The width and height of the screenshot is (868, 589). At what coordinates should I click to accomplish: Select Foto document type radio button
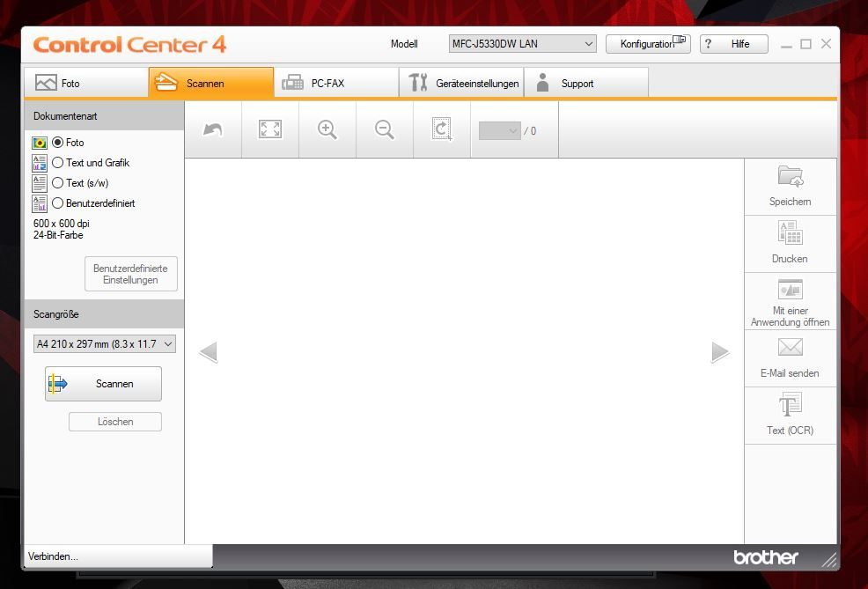(x=57, y=143)
